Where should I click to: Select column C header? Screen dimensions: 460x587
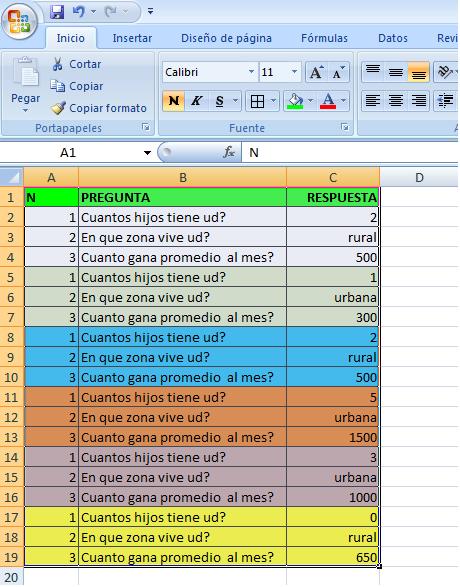[x=333, y=177]
